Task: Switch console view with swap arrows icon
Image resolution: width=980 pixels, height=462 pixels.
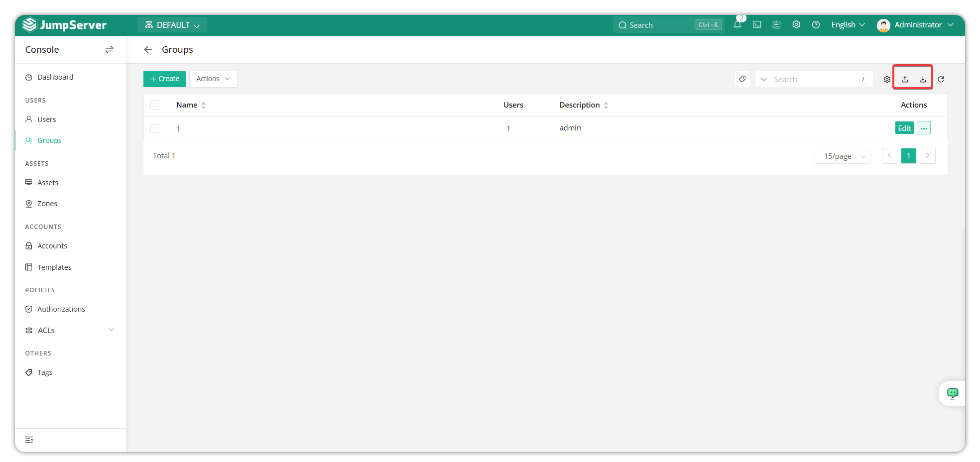Action: click(x=109, y=49)
